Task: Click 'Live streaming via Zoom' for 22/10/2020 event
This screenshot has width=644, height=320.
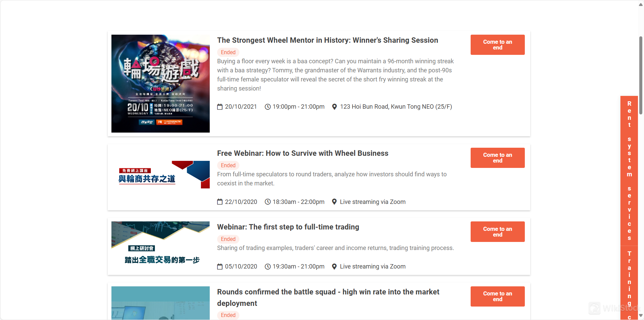Action: 373,202
